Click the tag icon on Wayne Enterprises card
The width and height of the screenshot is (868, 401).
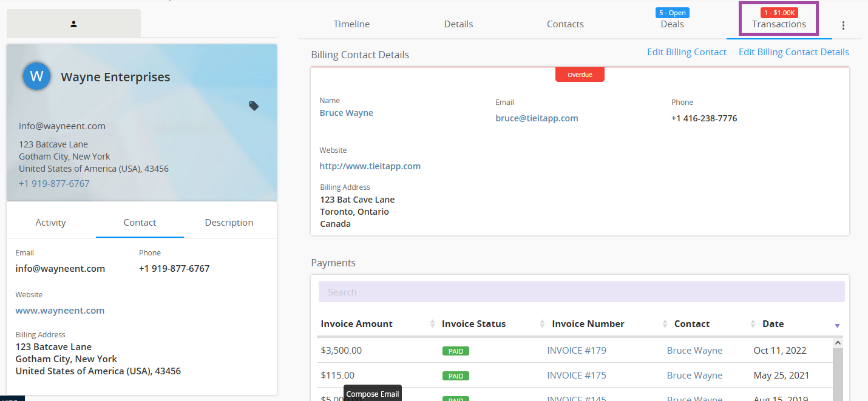(254, 106)
